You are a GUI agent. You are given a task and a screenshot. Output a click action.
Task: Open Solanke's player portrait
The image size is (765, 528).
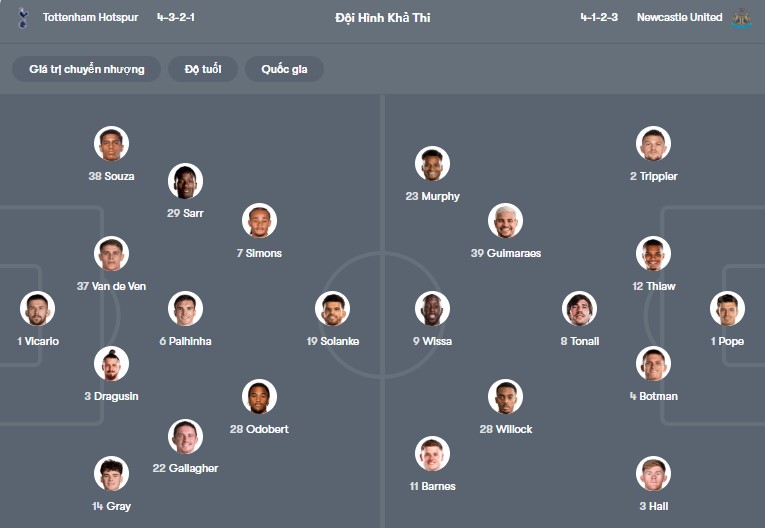point(332,309)
